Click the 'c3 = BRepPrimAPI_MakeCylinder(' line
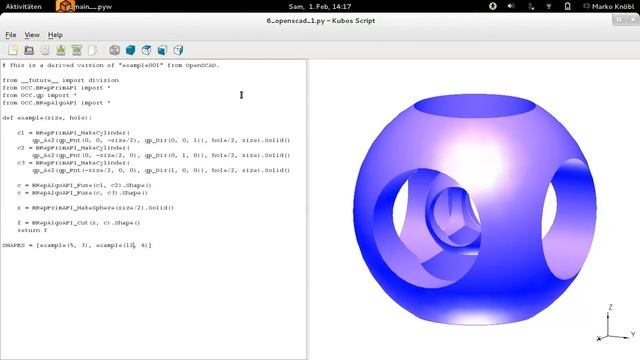Screen dimensions: 640x360 click(x=73, y=163)
